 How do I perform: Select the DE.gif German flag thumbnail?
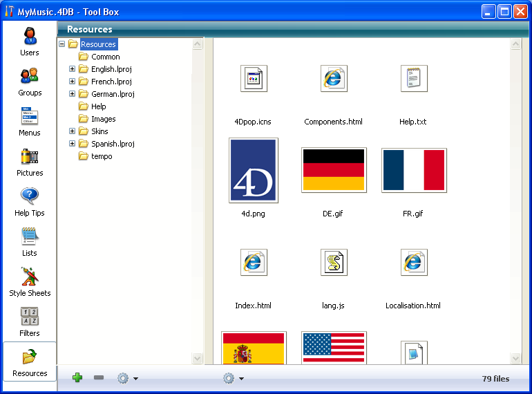coord(334,170)
